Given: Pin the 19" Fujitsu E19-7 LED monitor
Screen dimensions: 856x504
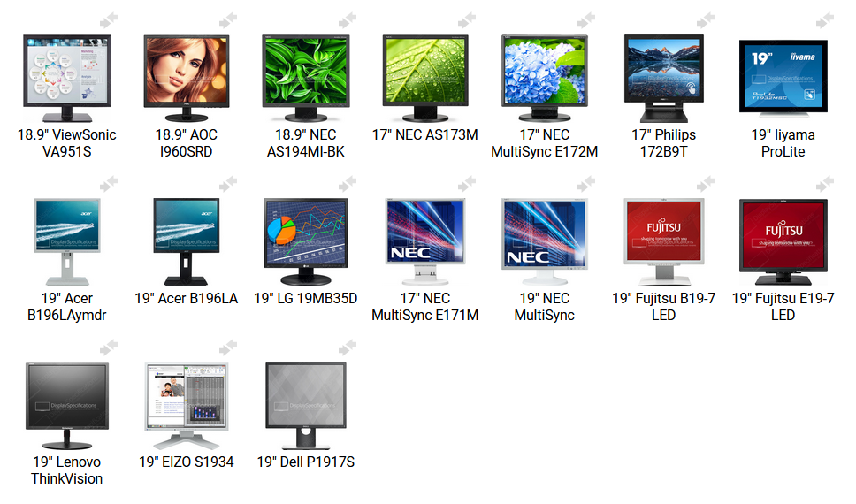Looking at the screenshot, I should 825,184.
